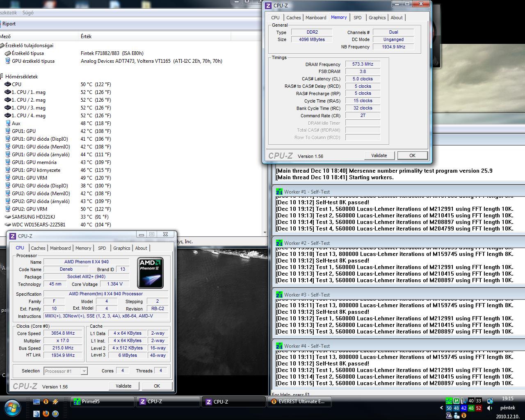Select CPU tab in CPU-Z memory window
This screenshot has height=420, width=525.
click(x=275, y=18)
